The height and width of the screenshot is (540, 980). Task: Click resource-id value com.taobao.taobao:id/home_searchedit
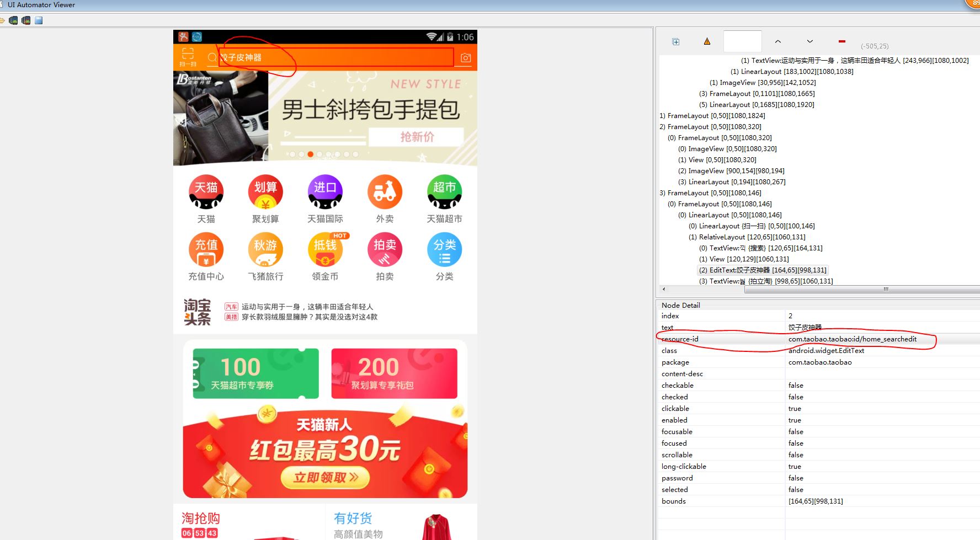pyautogui.click(x=852, y=339)
